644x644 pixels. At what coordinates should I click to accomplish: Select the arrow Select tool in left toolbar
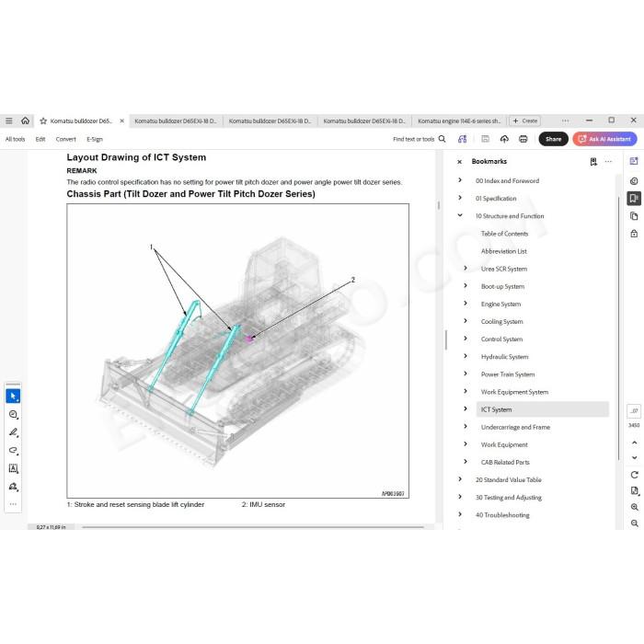(13, 396)
